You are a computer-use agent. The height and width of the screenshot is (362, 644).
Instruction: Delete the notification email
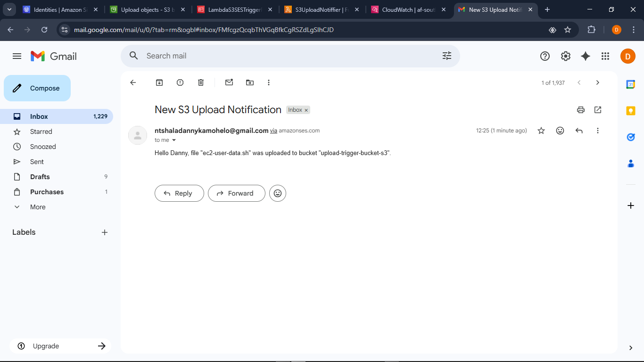pyautogui.click(x=200, y=82)
